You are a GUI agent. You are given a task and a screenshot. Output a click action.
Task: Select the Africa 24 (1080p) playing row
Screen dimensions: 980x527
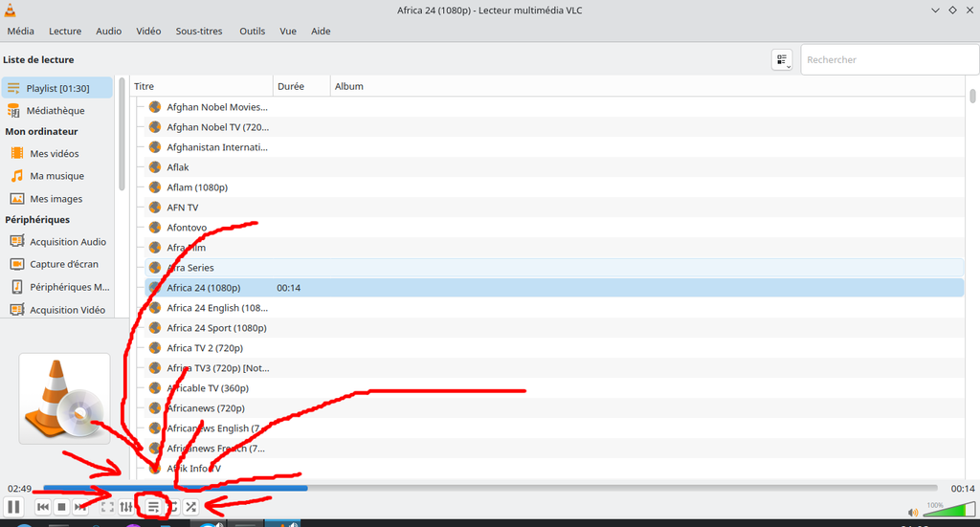click(x=554, y=288)
